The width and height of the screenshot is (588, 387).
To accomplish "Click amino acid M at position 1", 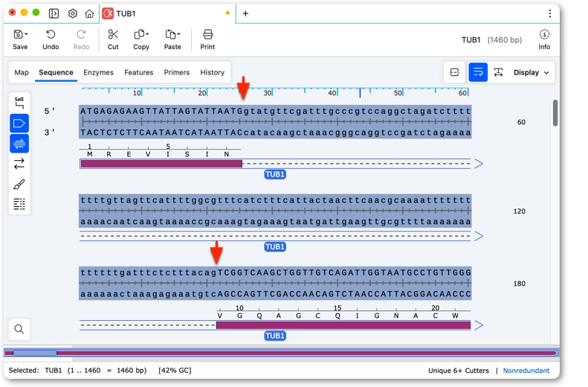I will 90,154.
